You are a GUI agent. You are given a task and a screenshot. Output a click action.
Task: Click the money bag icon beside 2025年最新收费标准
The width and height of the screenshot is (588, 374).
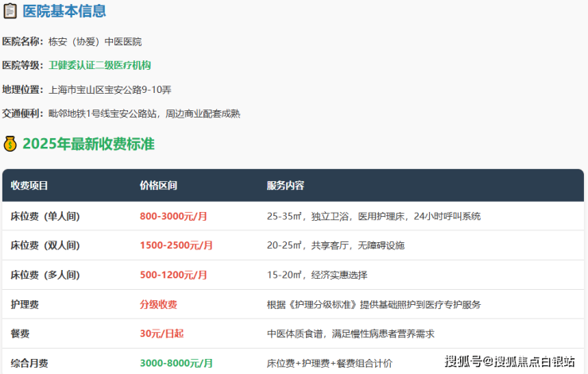pyautogui.click(x=10, y=144)
